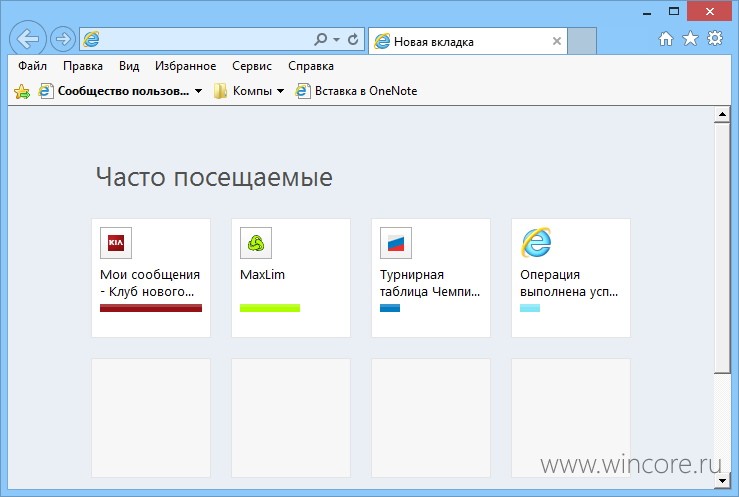739x497 pixels.
Task: Open Tools with the gear icon
Action: (714, 38)
